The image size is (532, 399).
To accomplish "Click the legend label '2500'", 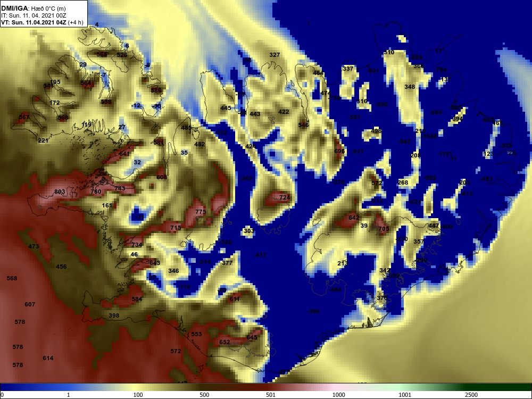I will click(471, 395).
